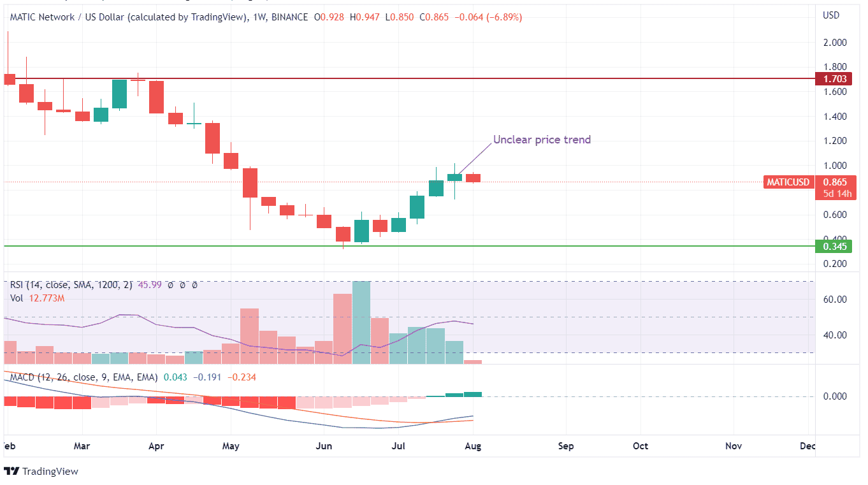The height and width of the screenshot is (485, 868).
Task: Click the MATIC Network / US Dollar chart title
Action: pos(128,17)
